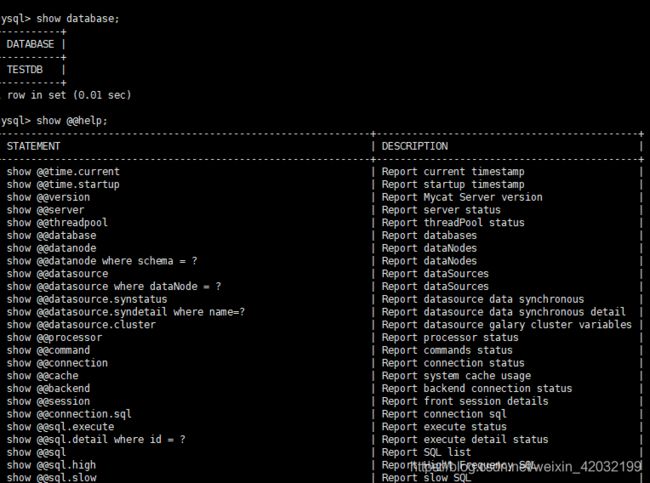
Task: Open the blog.csdn.net watermark link
Action: [526, 467]
